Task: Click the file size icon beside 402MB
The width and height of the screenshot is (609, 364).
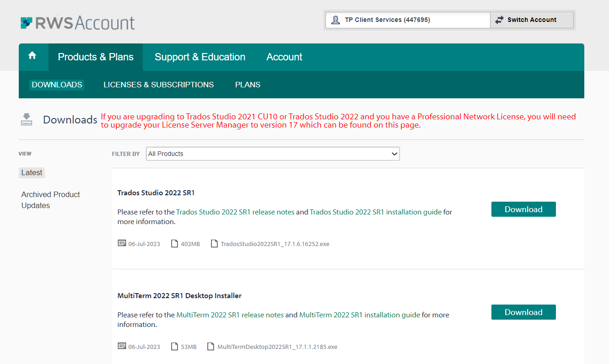Action: click(x=174, y=244)
